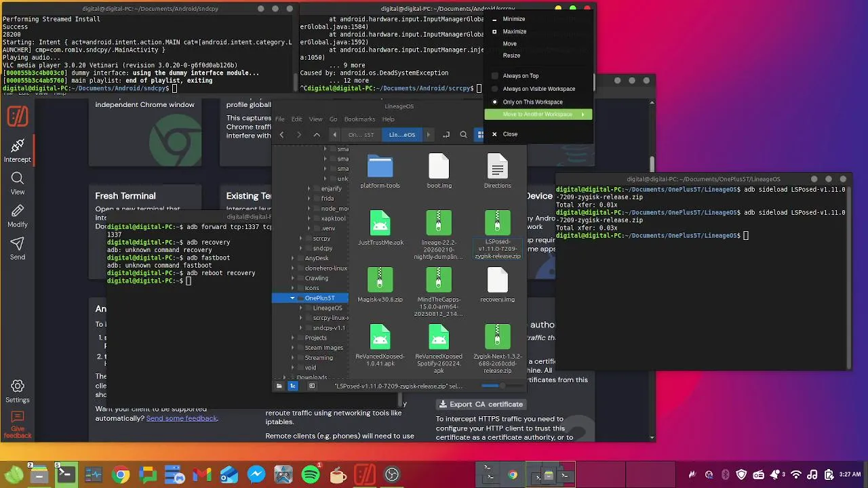Screen dimensions: 868x488
Task: Open Send section in HTTP Toolkit sidebar
Action: [x=18, y=248]
